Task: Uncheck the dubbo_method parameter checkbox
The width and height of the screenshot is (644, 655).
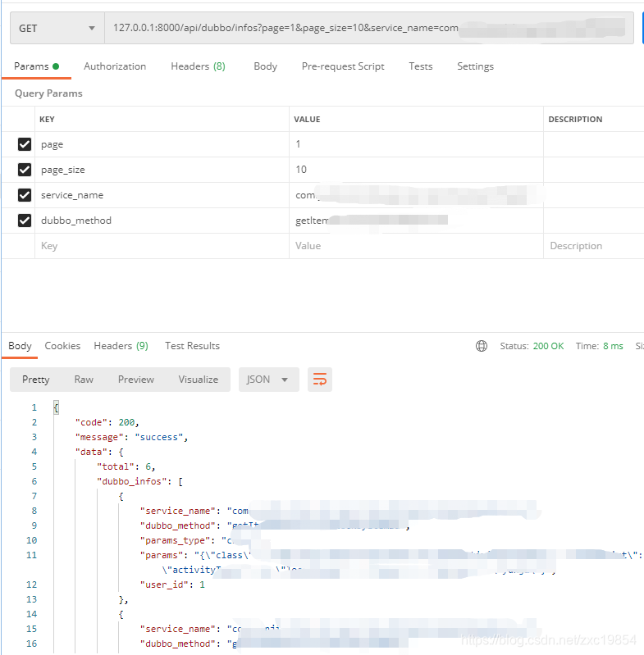Action: point(25,221)
